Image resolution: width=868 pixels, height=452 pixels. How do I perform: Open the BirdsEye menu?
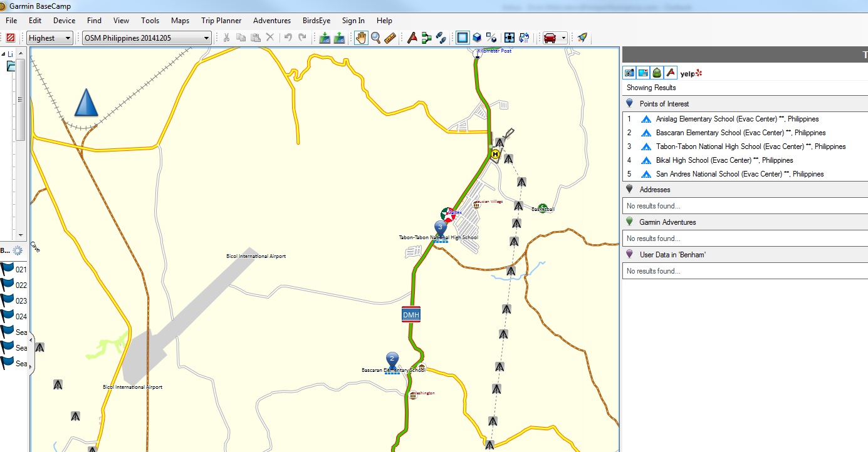point(316,21)
